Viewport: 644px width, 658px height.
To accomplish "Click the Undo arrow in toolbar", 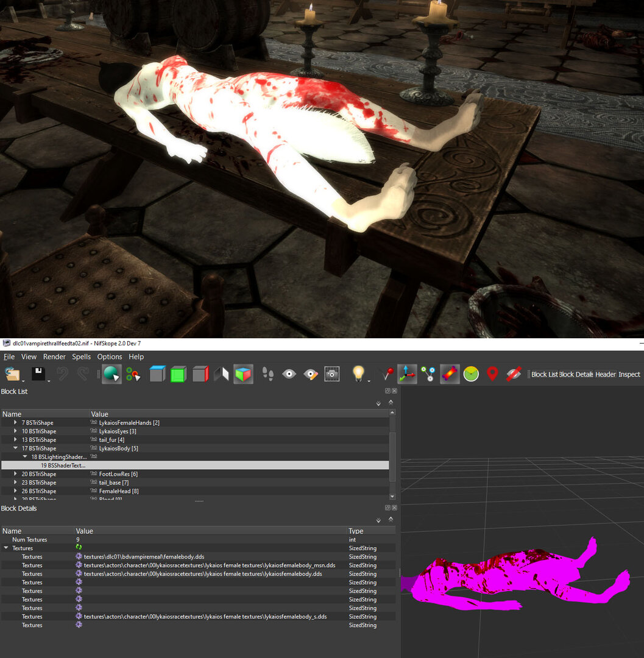I will [x=63, y=373].
